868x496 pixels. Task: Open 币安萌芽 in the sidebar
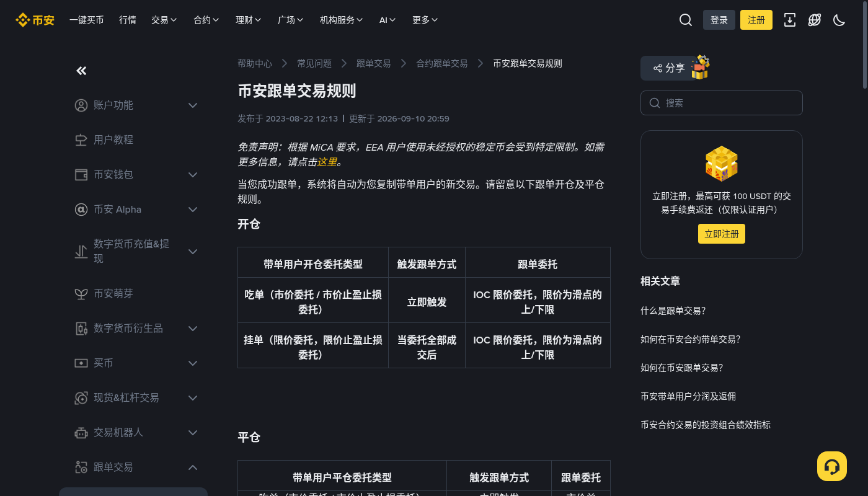pyautogui.click(x=113, y=294)
